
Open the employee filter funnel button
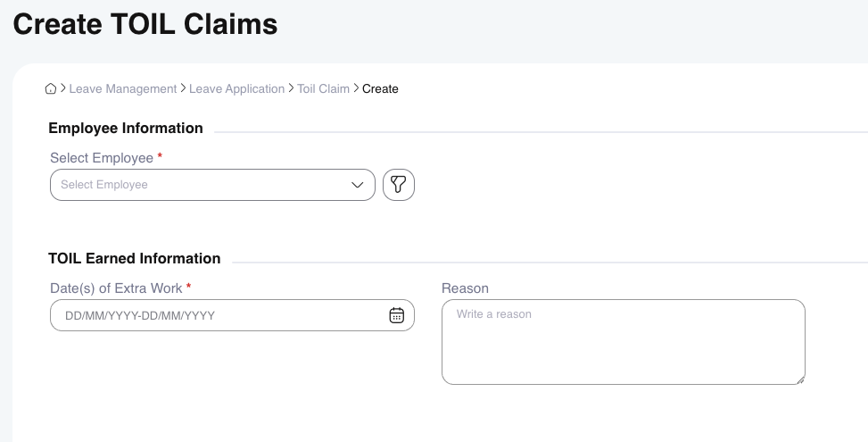[399, 185]
